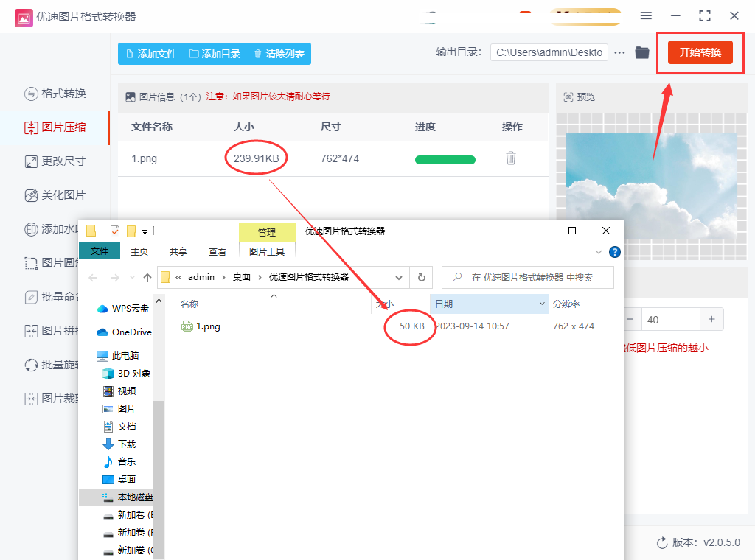Viewport: 755px width, 560px height.
Task: Click 桌面 in the address breadcrumb
Action: [242, 277]
